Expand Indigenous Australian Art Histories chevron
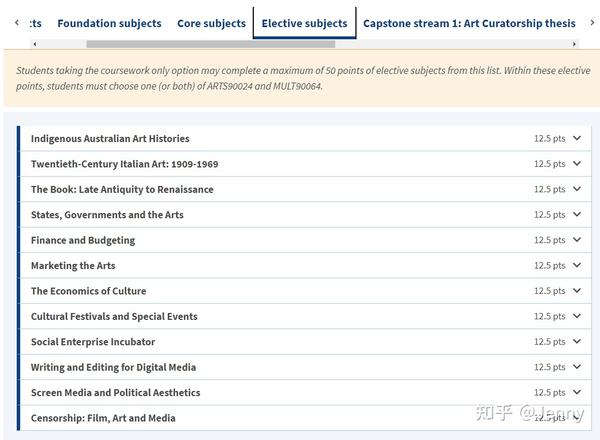This screenshot has height=440, width=600. [x=577, y=138]
